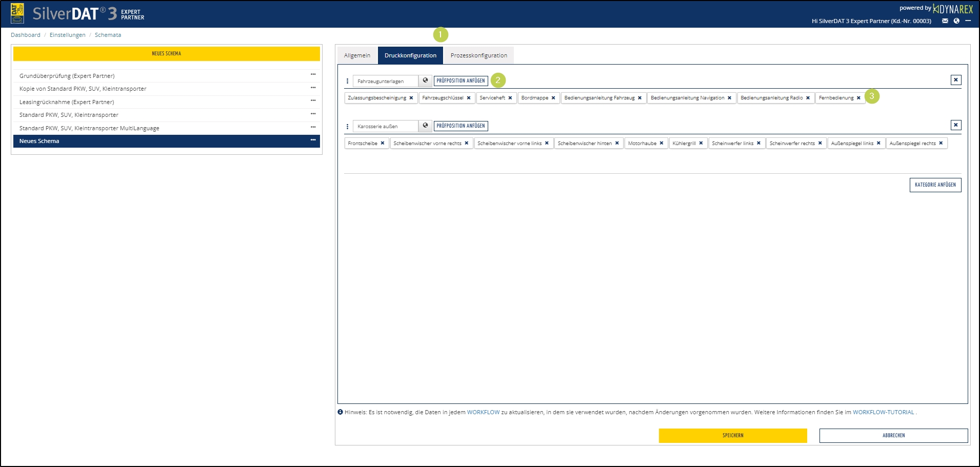
Task: Switch to the Prozesskonfiguration tab
Action: tap(478, 55)
